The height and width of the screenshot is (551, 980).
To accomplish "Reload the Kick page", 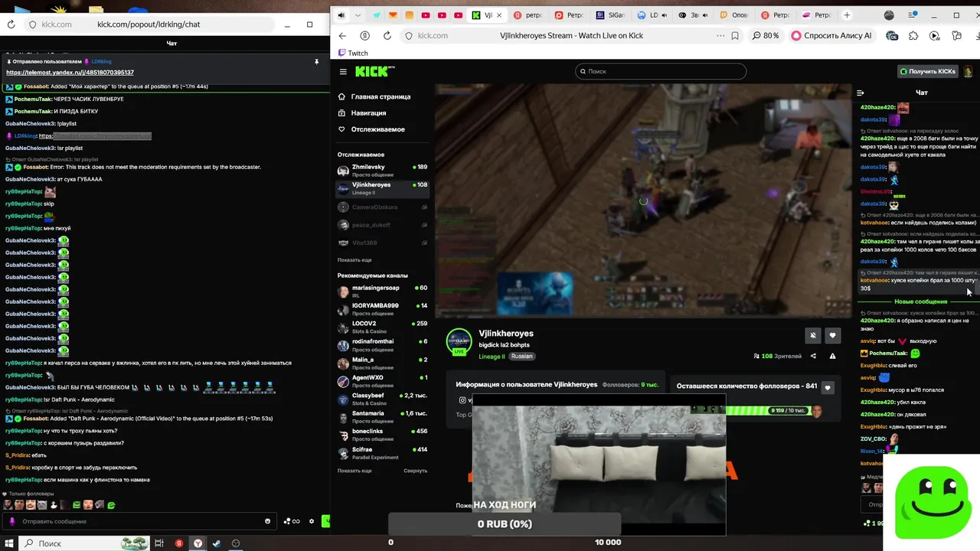I will [387, 35].
